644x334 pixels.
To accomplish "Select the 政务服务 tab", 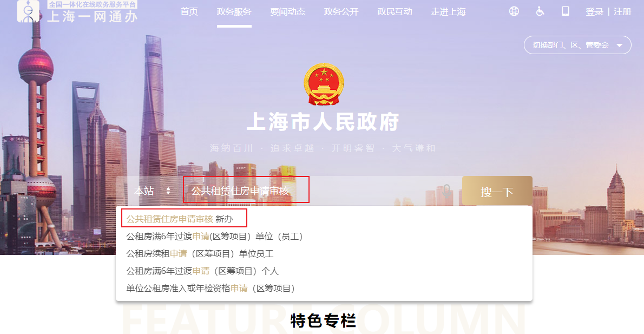I will click(234, 12).
